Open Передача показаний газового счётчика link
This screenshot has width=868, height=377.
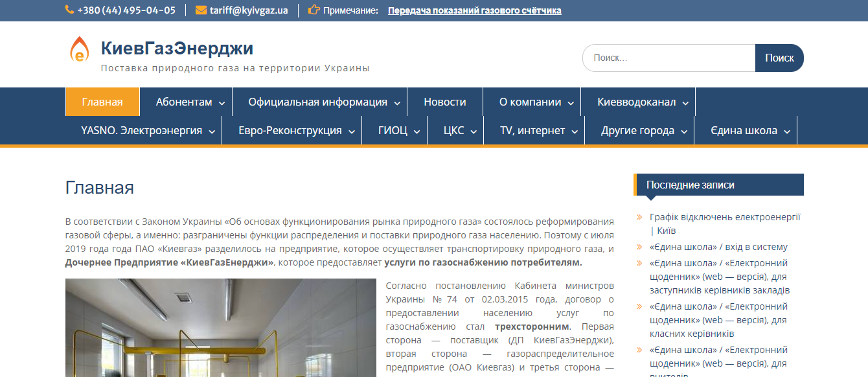(x=475, y=10)
